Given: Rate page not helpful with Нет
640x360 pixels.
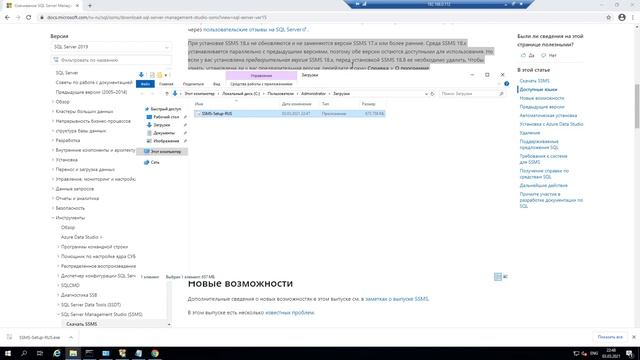Looking at the screenshot, I should [549, 55].
